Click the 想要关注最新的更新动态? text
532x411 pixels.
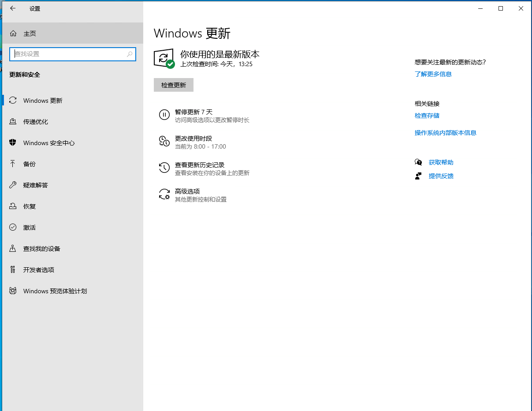pos(450,62)
